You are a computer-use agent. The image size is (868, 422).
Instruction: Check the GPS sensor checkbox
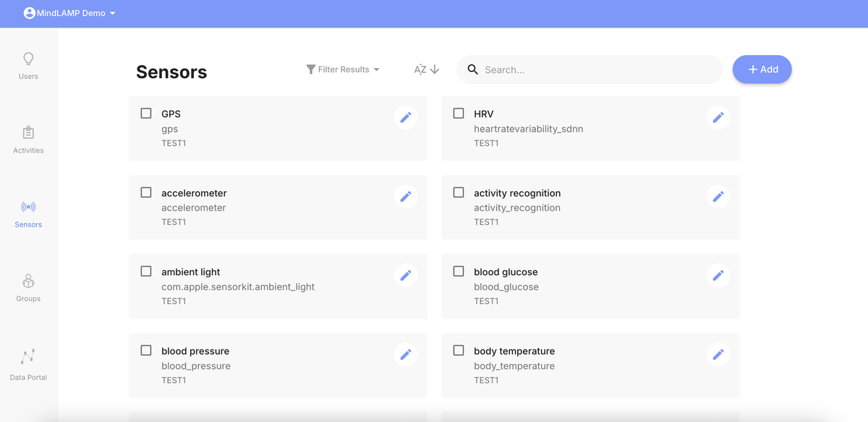(146, 114)
